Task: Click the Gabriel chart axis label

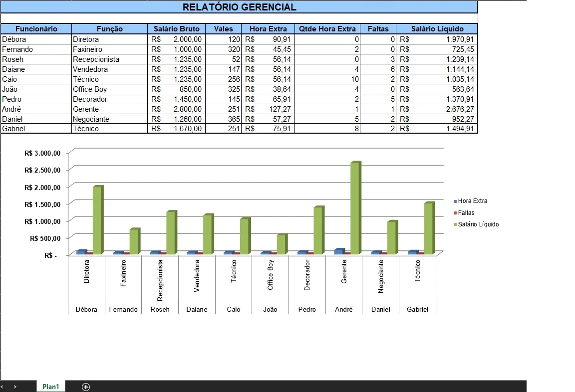Action: click(x=417, y=309)
